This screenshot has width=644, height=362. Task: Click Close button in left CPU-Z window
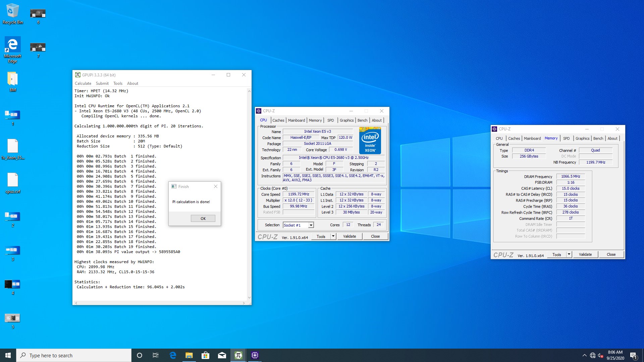[375, 236]
